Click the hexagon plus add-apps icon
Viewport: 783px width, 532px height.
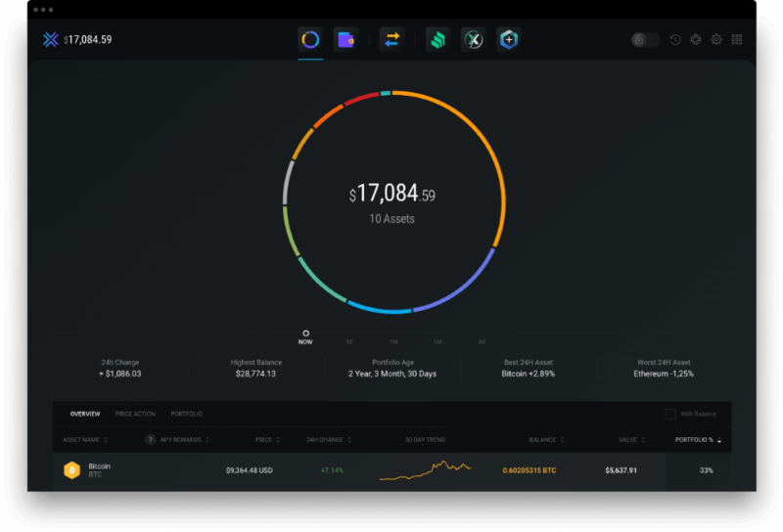click(x=509, y=39)
